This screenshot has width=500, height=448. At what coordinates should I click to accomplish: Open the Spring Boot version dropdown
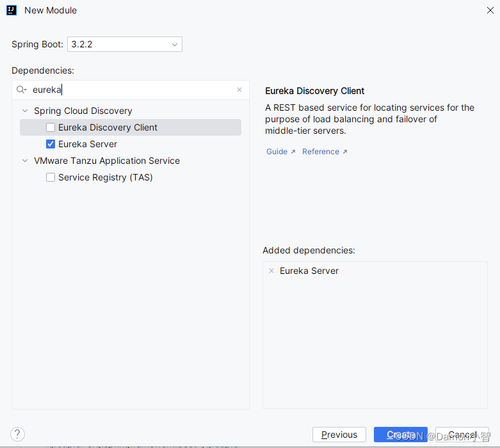(125, 44)
